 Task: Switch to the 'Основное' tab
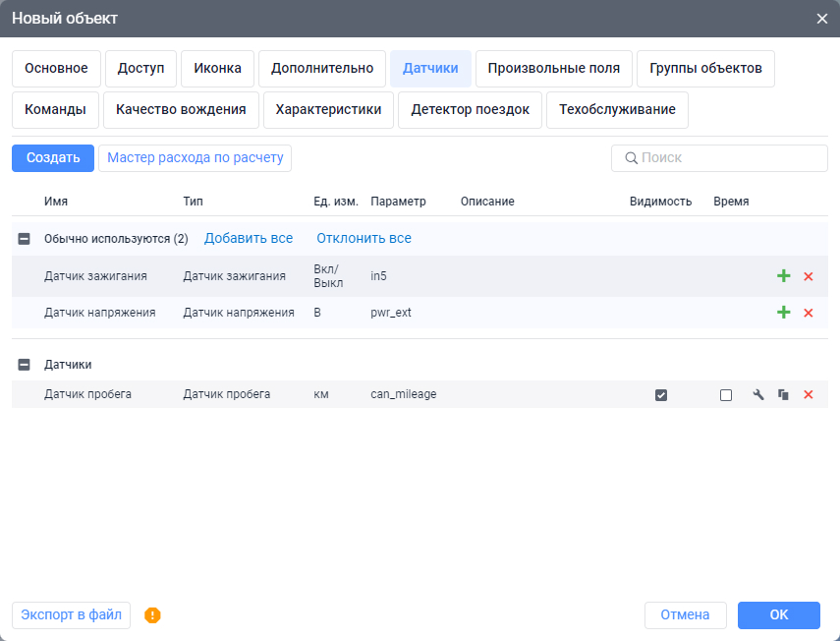[x=56, y=69]
